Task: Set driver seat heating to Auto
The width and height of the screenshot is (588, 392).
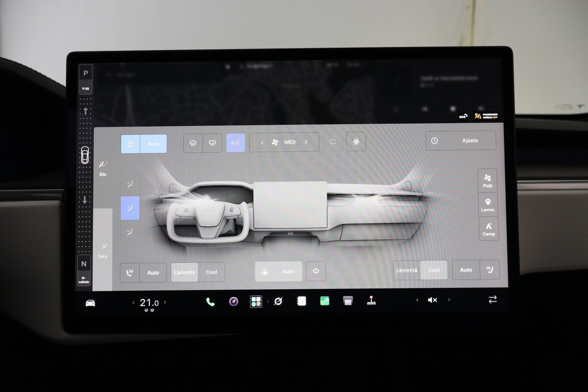Action: (153, 272)
